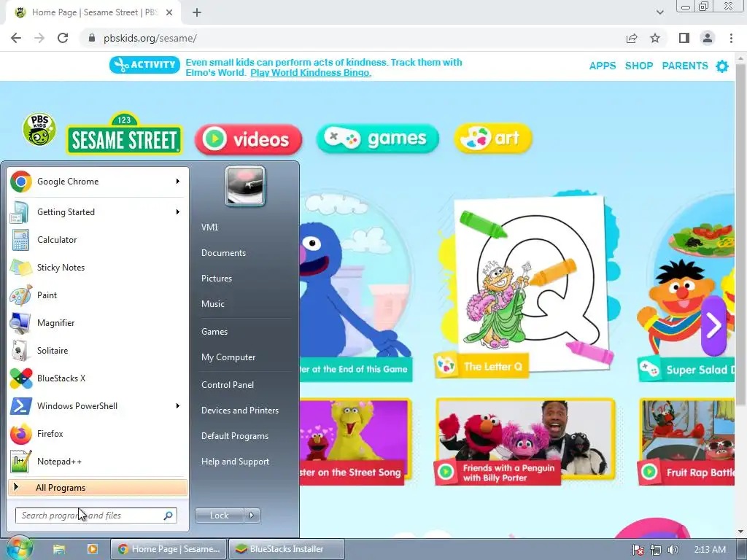Open Documents from Start menu
The height and width of the screenshot is (560, 747).
point(223,253)
